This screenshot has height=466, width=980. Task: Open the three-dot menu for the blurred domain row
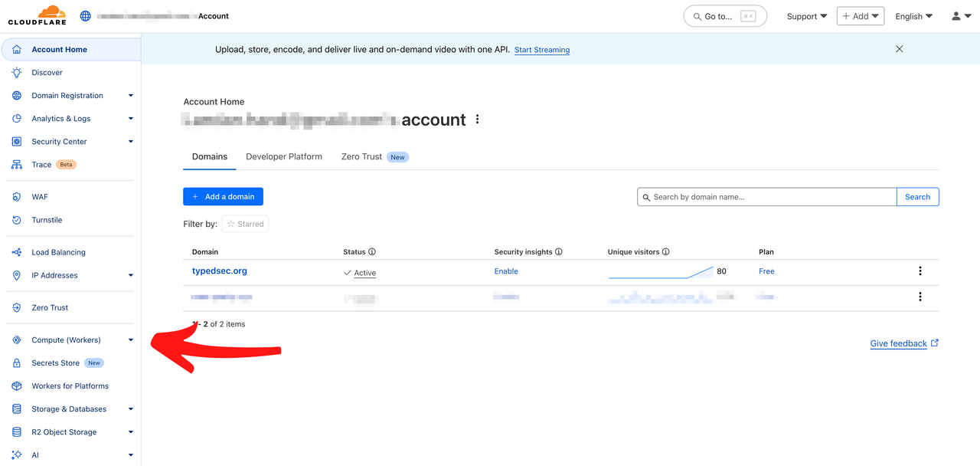[920, 297]
